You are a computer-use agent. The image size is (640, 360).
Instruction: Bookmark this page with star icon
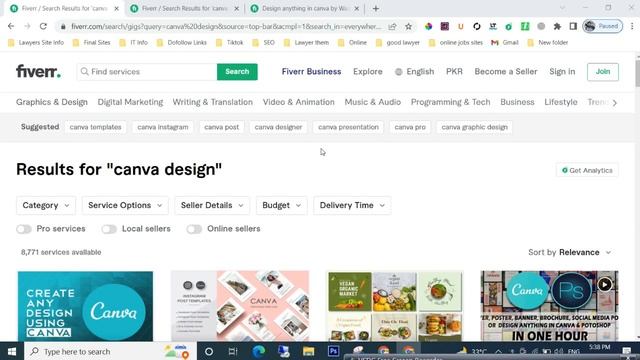[x=408, y=27]
